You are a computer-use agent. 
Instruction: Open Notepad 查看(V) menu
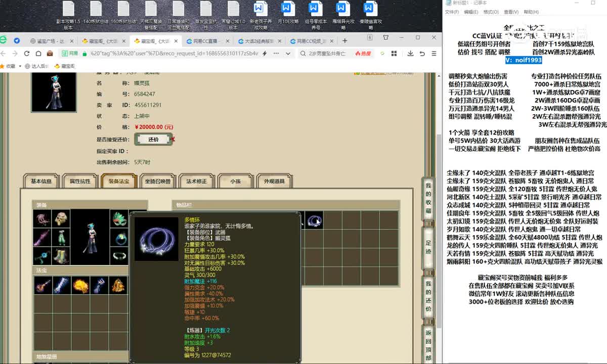point(511,12)
